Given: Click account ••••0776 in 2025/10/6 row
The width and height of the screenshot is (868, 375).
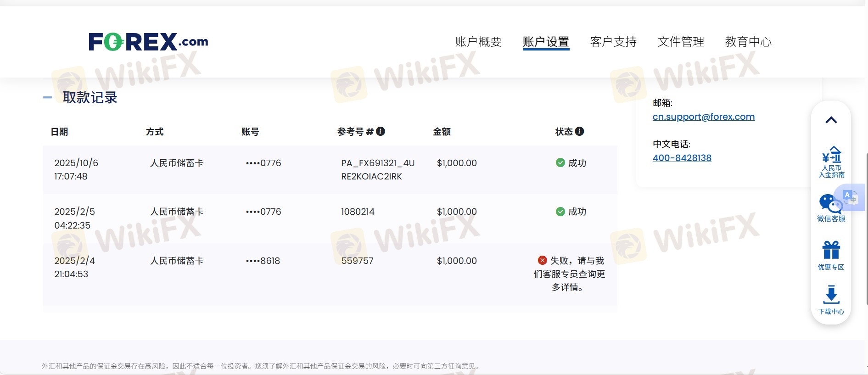Looking at the screenshot, I should 263,163.
